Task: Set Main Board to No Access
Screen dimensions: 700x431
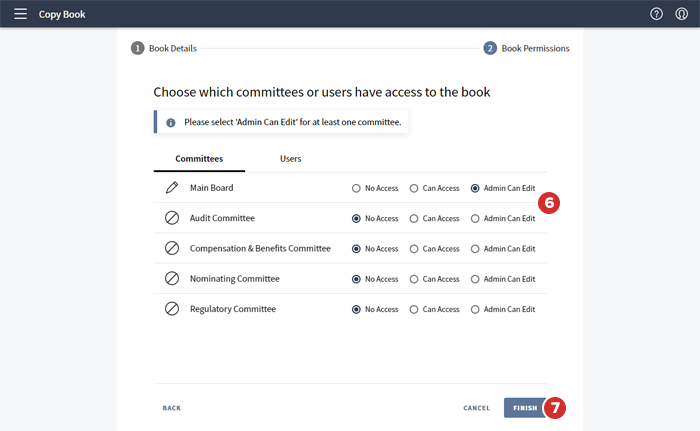Action: [x=356, y=188]
